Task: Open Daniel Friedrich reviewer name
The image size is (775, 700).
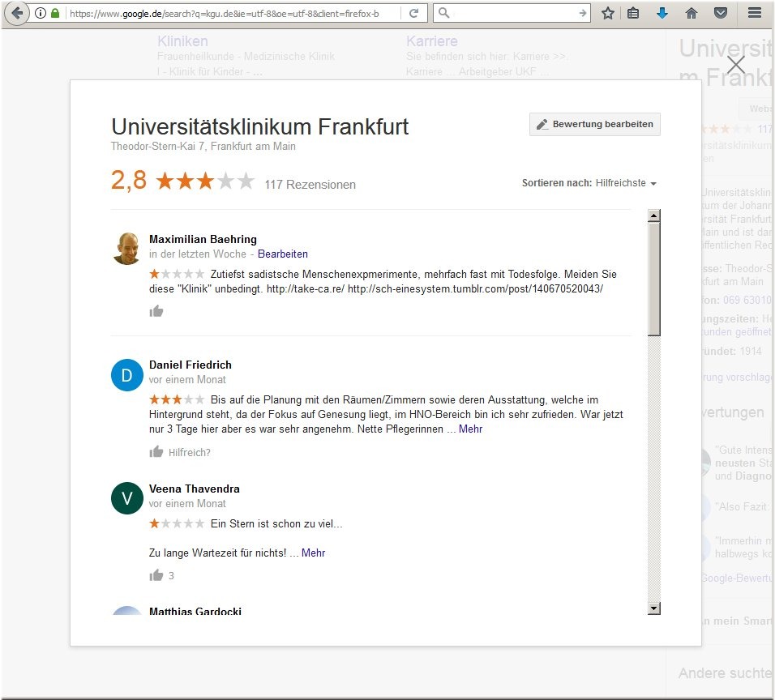Action: point(191,365)
